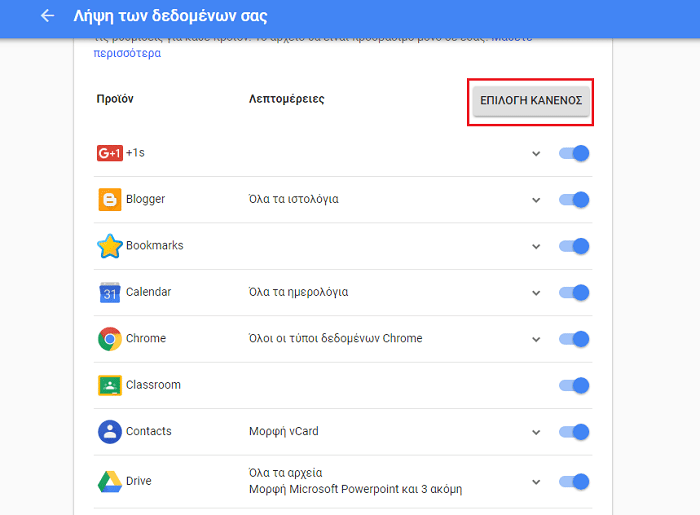700x515 pixels.
Task: Expand Chrome data types chevron
Action: click(x=536, y=340)
